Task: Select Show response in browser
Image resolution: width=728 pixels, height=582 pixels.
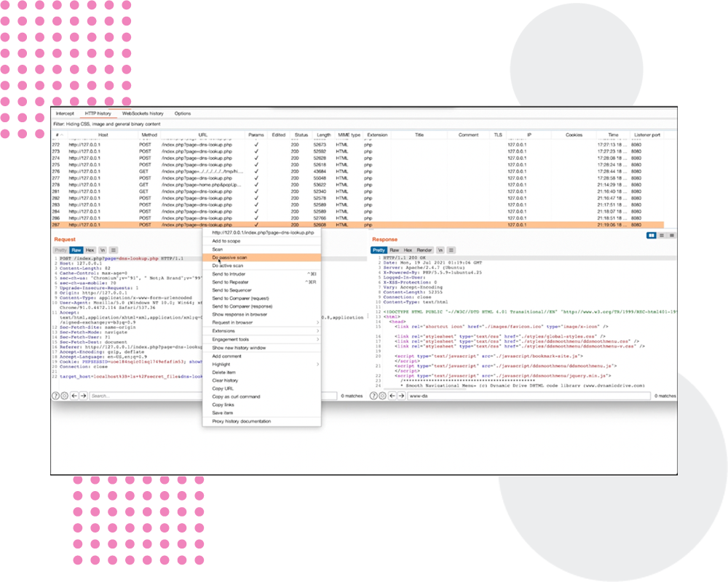Action: click(262, 314)
